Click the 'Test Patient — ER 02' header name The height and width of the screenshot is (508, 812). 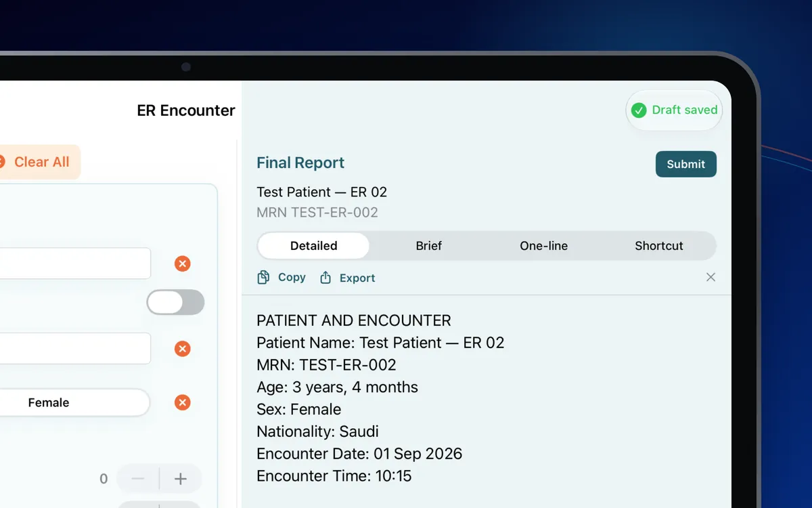pyautogui.click(x=322, y=192)
